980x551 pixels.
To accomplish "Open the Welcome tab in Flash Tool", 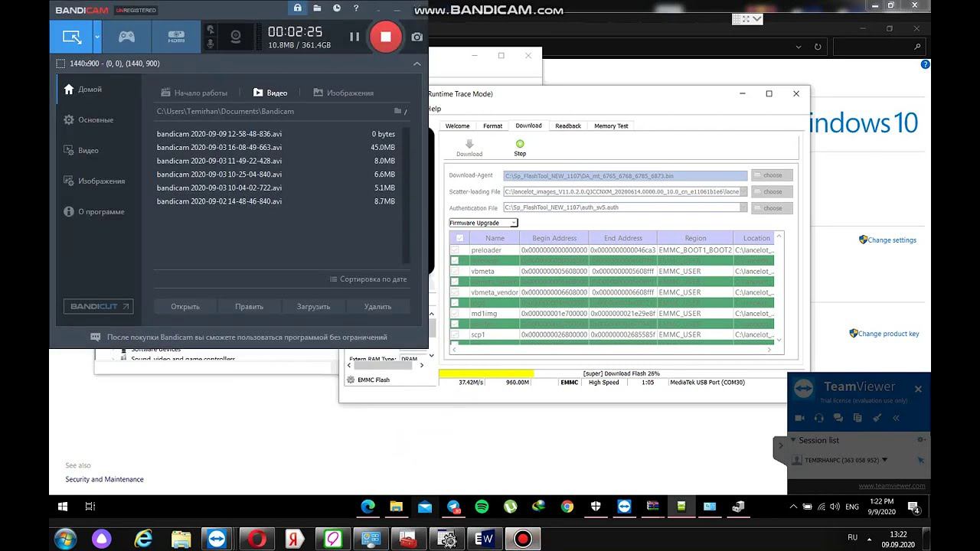I will point(458,126).
